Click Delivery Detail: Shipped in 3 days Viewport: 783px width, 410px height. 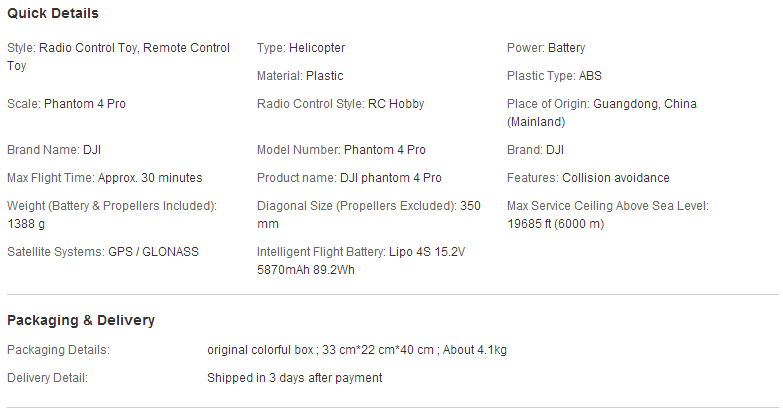click(x=195, y=378)
